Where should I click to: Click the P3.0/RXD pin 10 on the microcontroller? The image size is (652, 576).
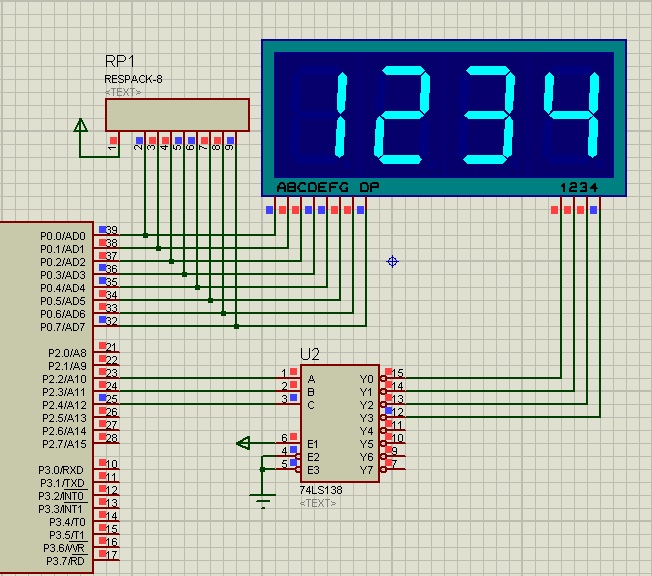click(x=107, y=468)
